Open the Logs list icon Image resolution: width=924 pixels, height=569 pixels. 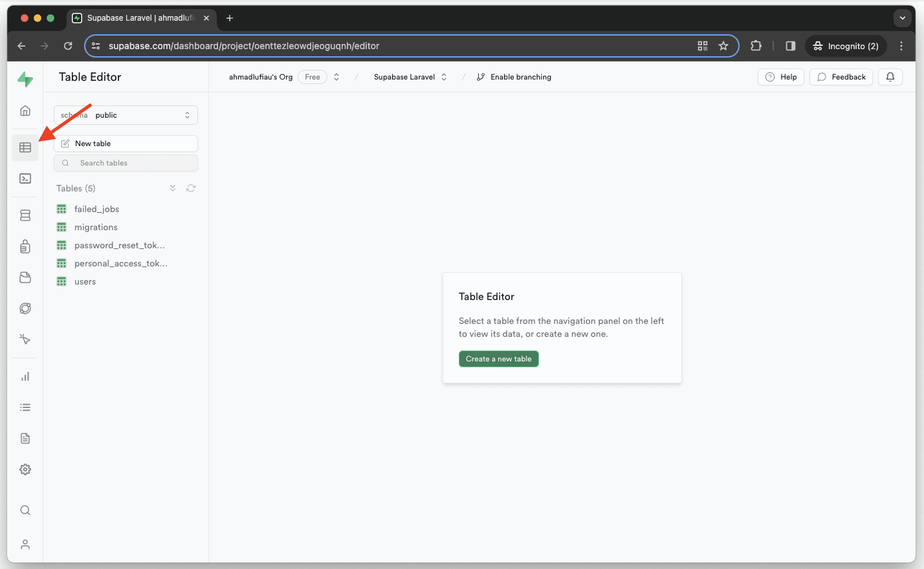[x=25, y=407]
